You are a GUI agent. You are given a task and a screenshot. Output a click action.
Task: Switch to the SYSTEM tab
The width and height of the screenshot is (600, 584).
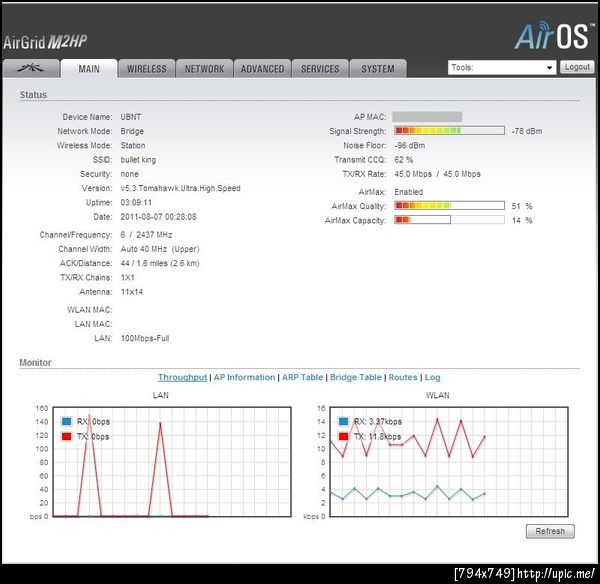378,69
